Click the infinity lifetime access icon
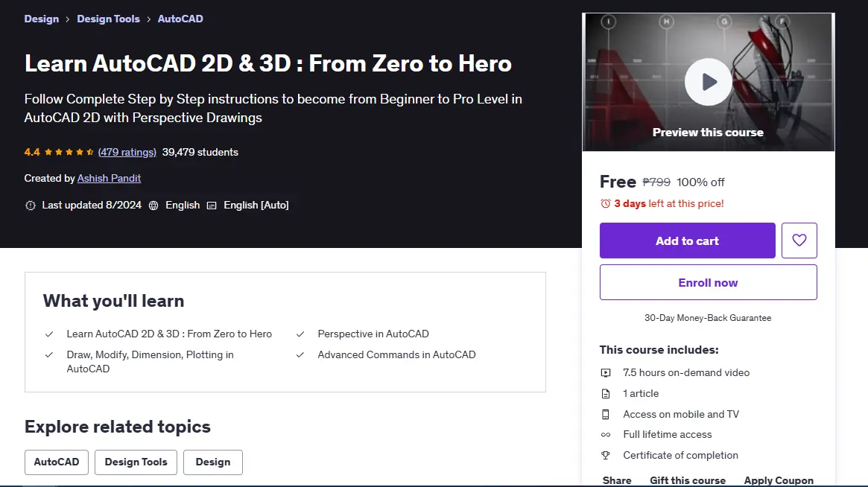 point(606,435)
